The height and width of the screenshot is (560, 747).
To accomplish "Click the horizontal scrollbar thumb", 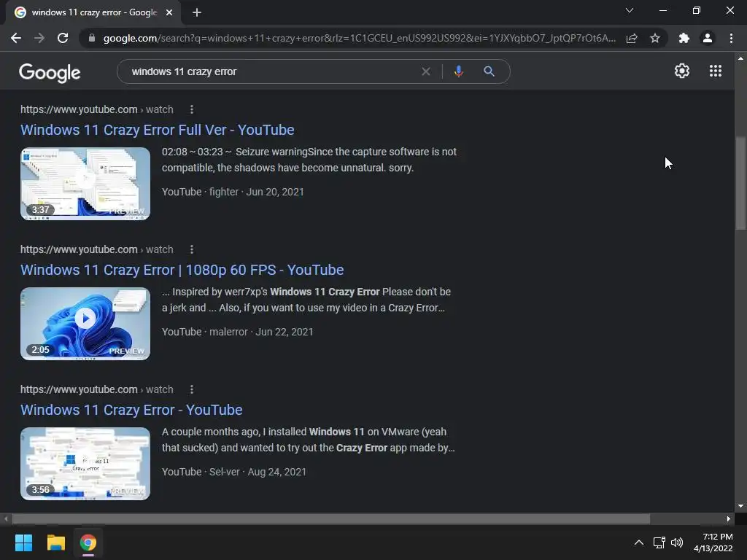I will [x=331, y=518].
